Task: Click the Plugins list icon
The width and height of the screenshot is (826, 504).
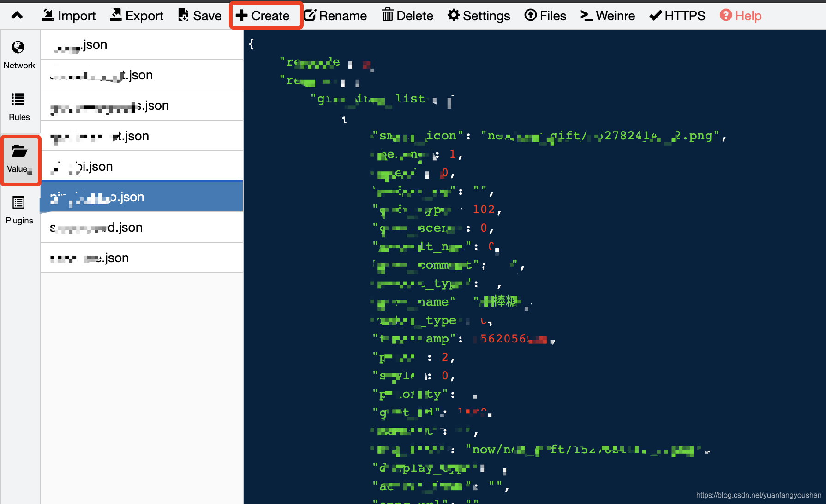Action: tap(18, 203)
